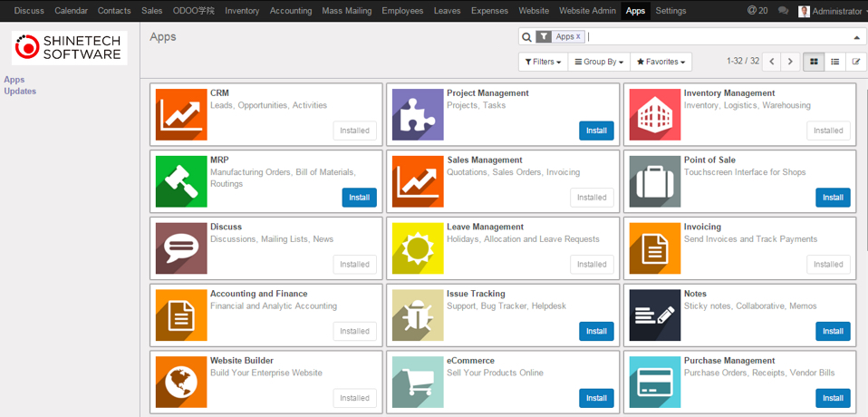Open the Employees menu
This screenshot has height=417, width=868.
(x=402, y=11)
